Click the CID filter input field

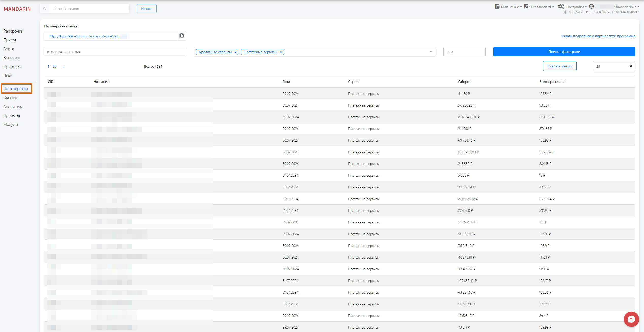464,52
